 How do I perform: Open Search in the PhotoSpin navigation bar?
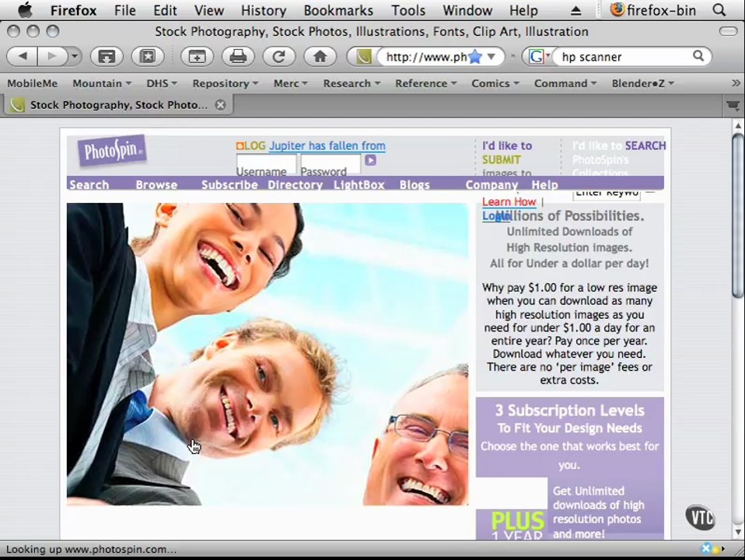coord(89,184)
